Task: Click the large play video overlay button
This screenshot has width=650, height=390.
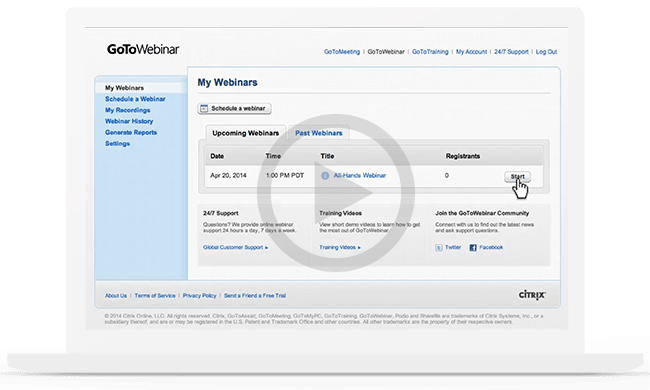Action: click(336, 193)
